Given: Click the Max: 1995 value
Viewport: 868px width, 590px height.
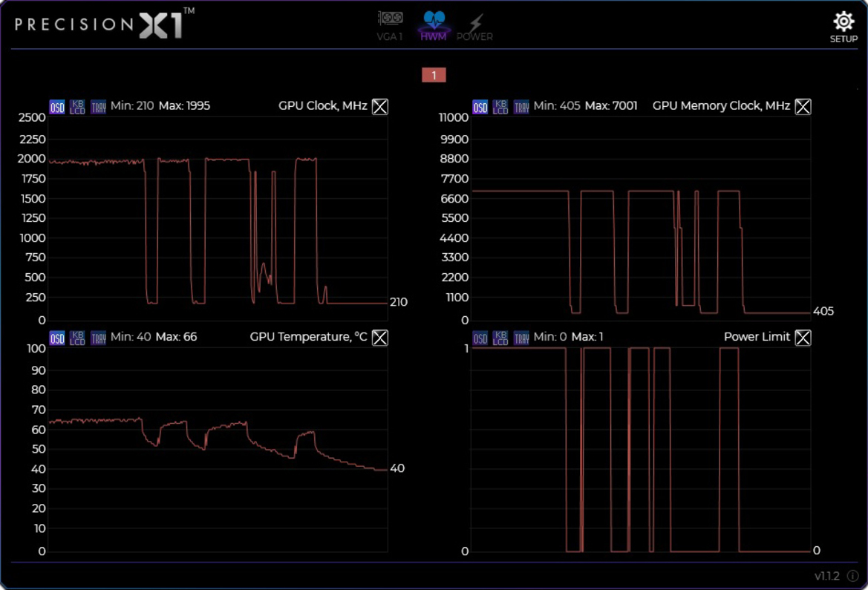Looking at the screenshot, I should click(x=184, y=105).
